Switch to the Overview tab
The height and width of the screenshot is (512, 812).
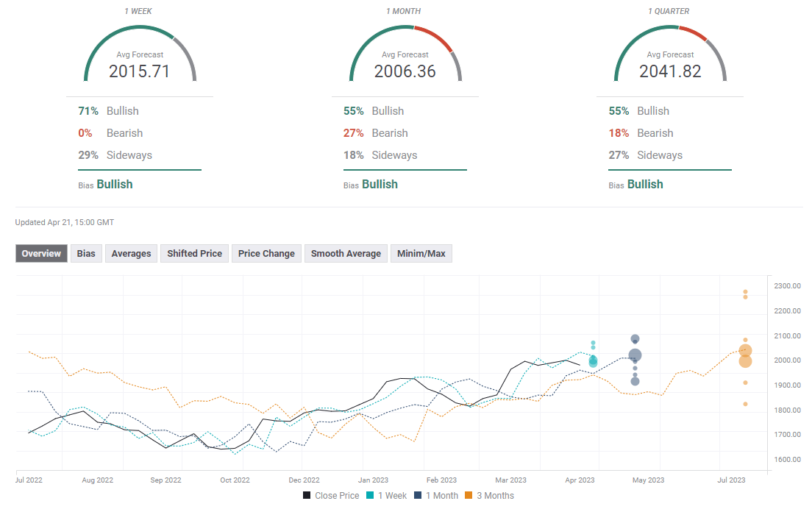(x=41, y=254)
